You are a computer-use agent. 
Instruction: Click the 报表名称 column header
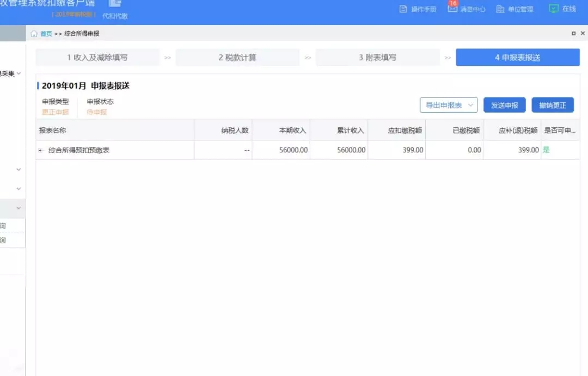[53, 131]
